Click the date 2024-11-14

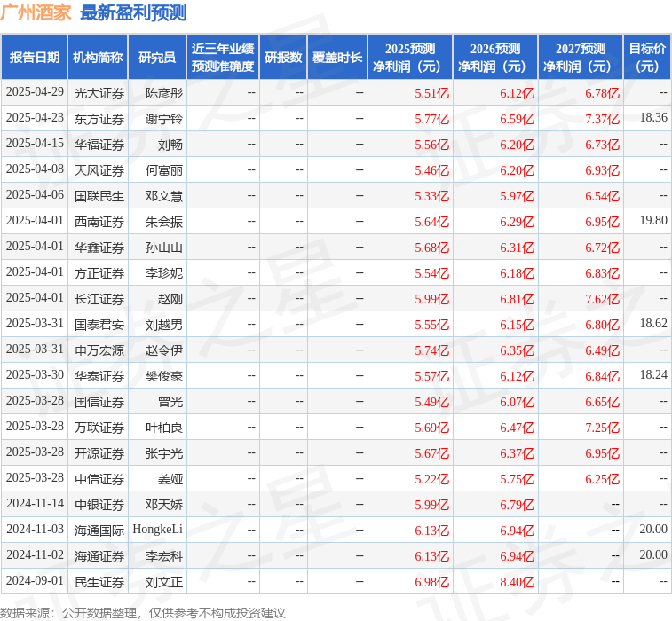35,503
